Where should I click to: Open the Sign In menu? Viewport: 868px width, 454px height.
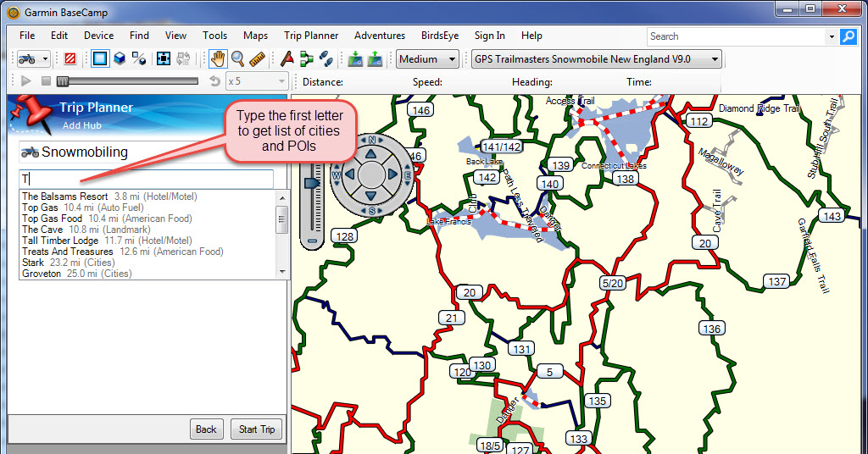[x=489, y=36]
